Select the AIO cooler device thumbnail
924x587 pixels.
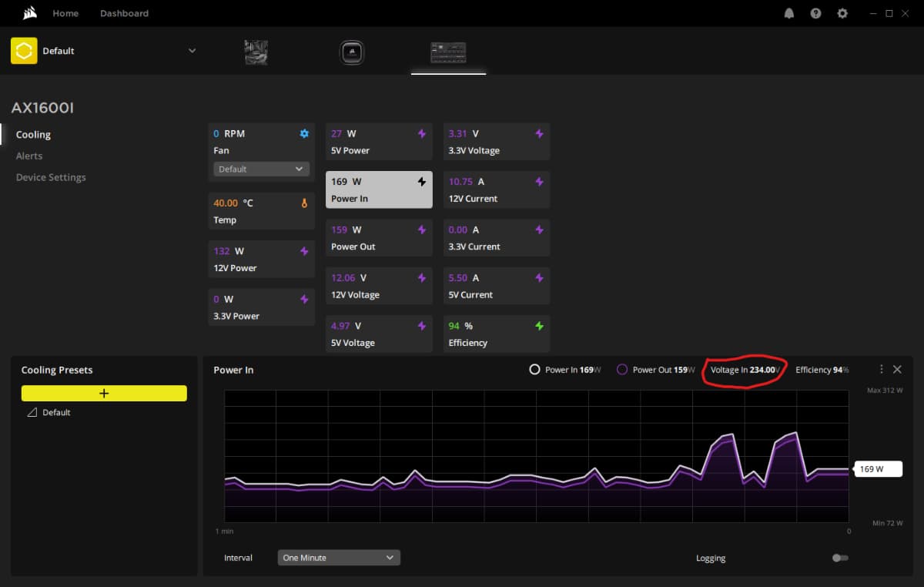pyautogui.click(x=352, y=52)
